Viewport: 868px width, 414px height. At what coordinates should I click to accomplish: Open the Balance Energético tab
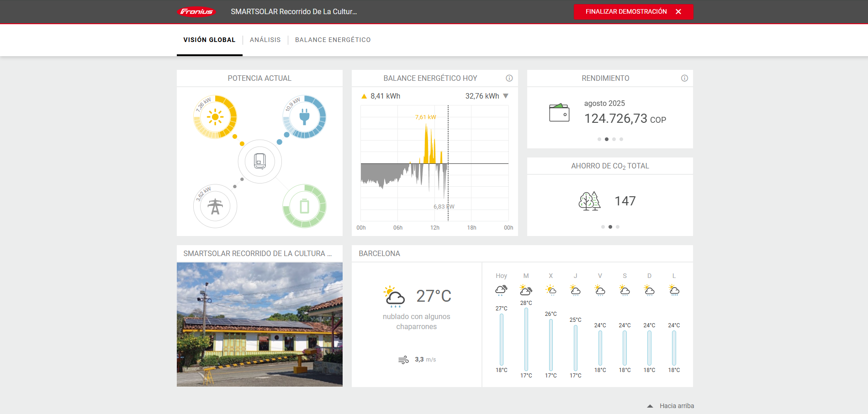tap(333, 40)
